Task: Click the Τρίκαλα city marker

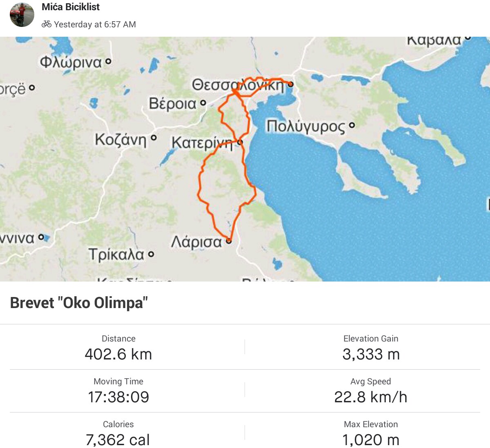Action: click(x=151, y=254)
